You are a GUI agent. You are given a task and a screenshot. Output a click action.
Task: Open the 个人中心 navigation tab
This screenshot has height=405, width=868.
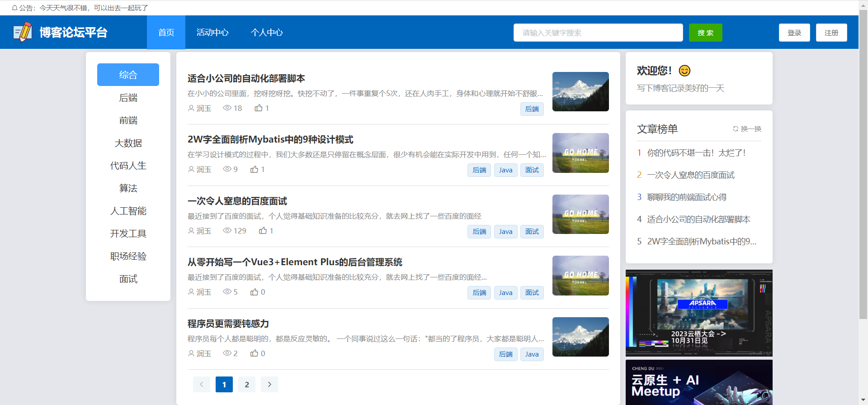[x=267, y=32]
